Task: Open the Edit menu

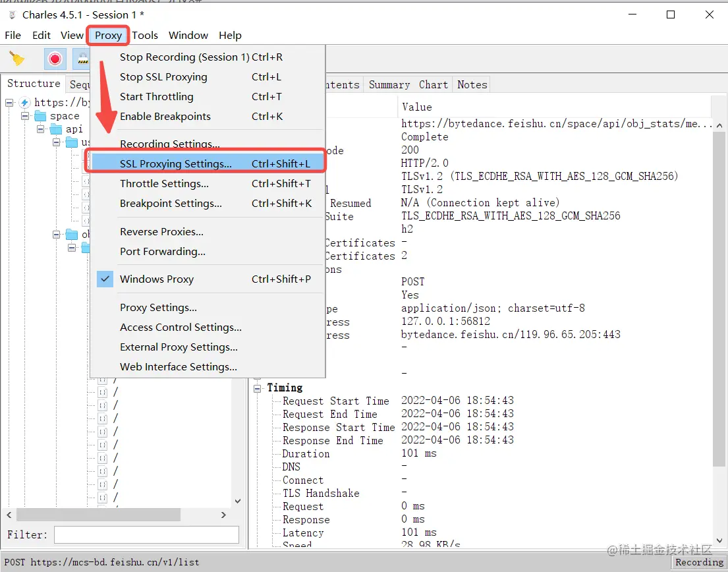Action: click(x=42, y=36)
